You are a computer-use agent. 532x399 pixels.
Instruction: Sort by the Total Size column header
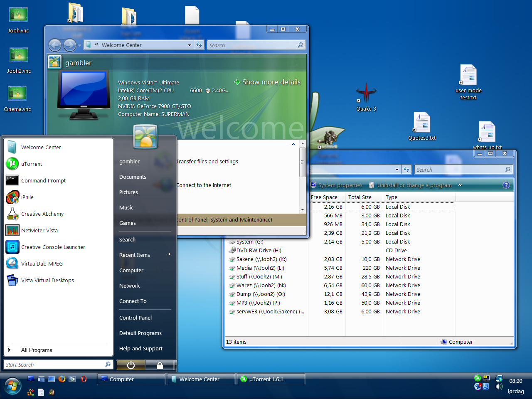click(x=364, y=197)
